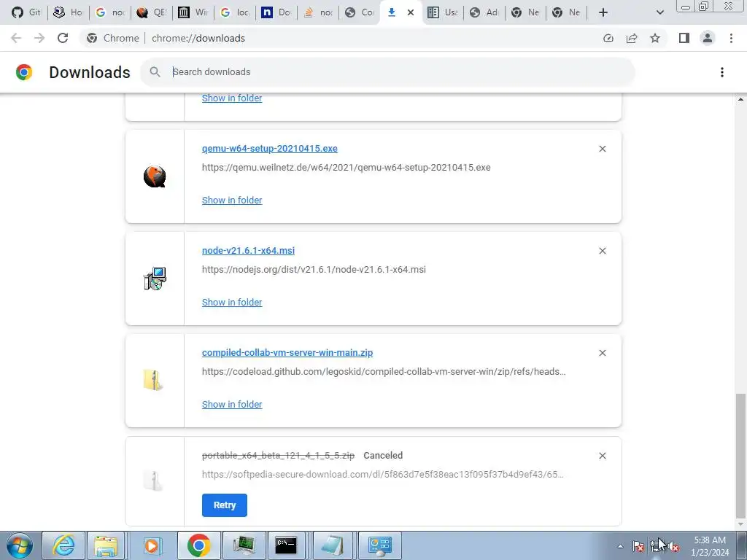Remove node-v21.6.1-x64.msi from list

pyautogui.click(x=602, y=251)
